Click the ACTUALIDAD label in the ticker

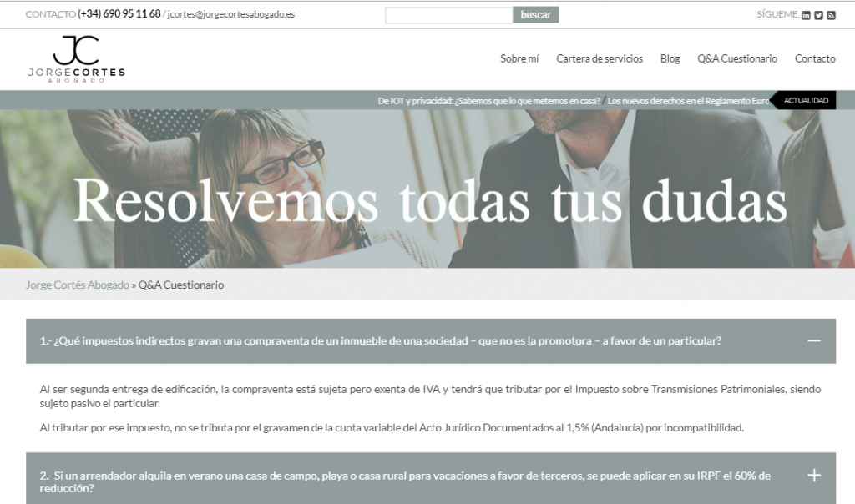tap(806, 100)
